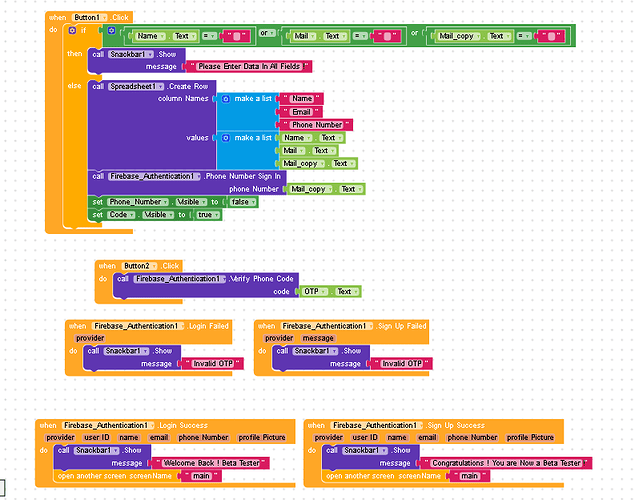
Task: Select the 'Email' string in column Names list
Action: tap(301, 112)
